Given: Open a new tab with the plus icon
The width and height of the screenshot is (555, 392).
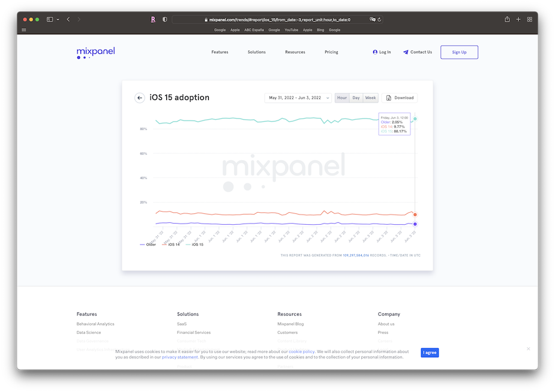Looking at the screenshot, I should (x=518, y=19).
